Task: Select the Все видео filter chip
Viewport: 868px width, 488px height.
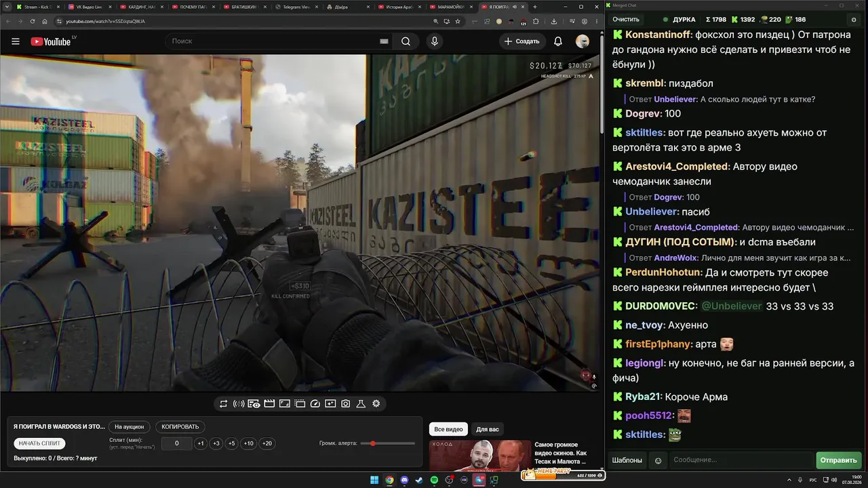Action: tap(448, 429)
